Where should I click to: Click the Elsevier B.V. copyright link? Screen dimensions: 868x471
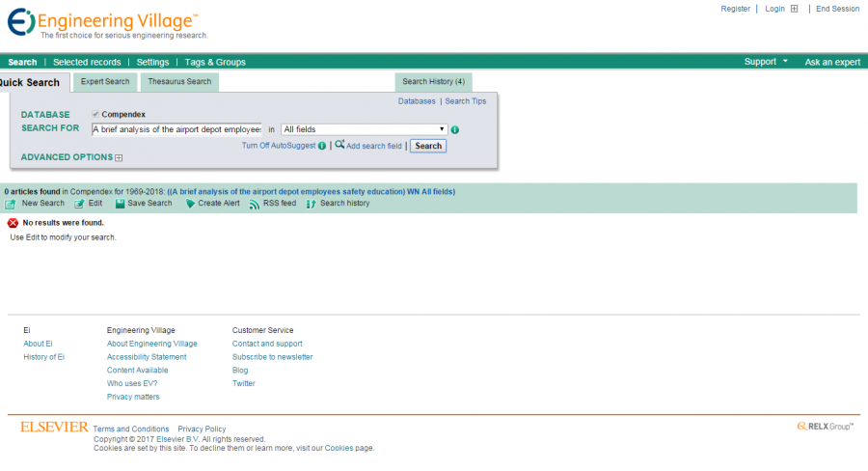pos(177,439)
